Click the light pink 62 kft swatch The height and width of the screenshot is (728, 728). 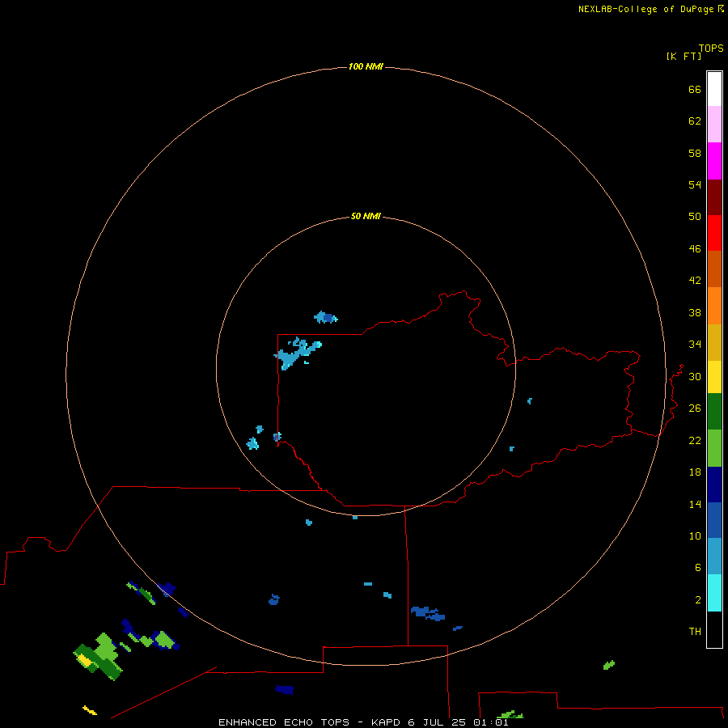pos(714,125)
